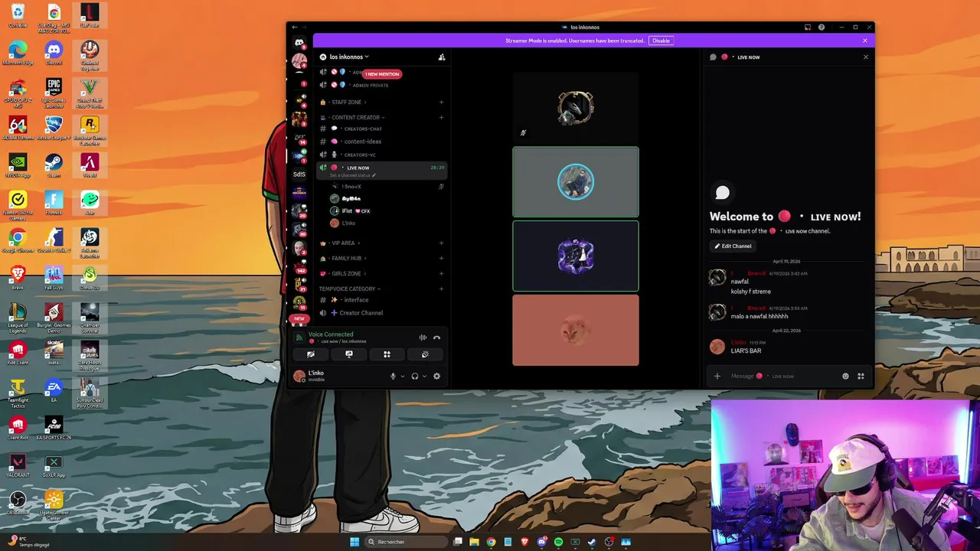Image resolution: width=980 pixels, height=551 pixels.
Task: Open Discord direct messages home icon
Action: [299, 42]
